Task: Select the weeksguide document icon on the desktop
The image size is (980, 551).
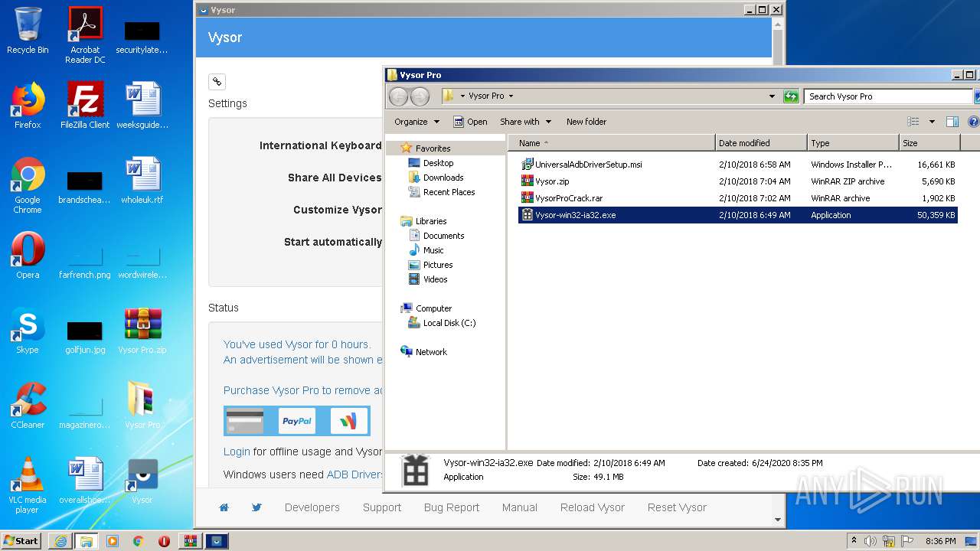Action: coord(142,106)
